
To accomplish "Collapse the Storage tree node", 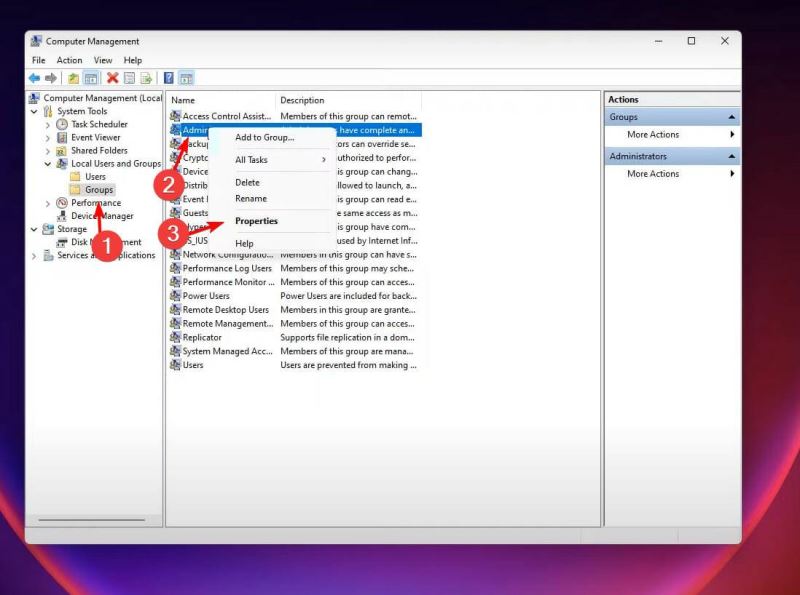I will point(35,228).
